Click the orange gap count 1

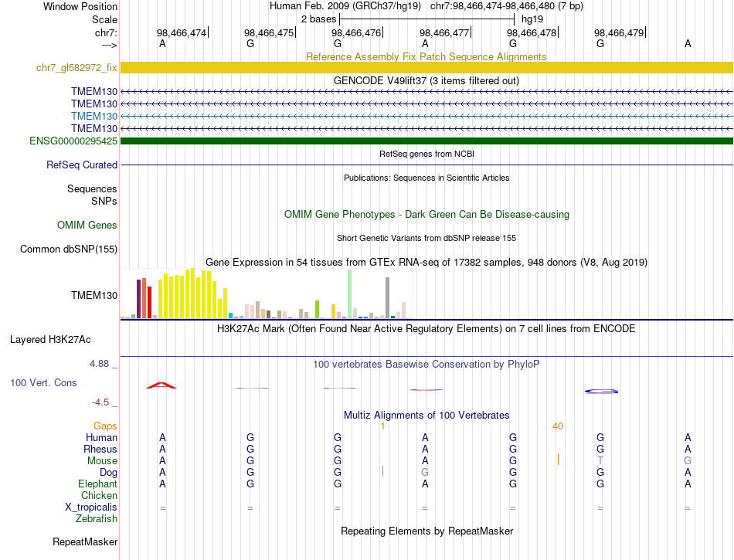[382, 426]
